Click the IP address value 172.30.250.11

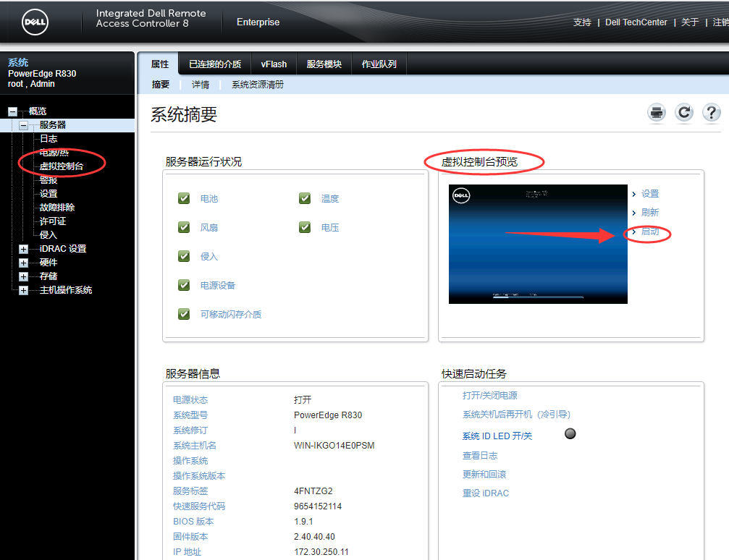coord(321,551)
